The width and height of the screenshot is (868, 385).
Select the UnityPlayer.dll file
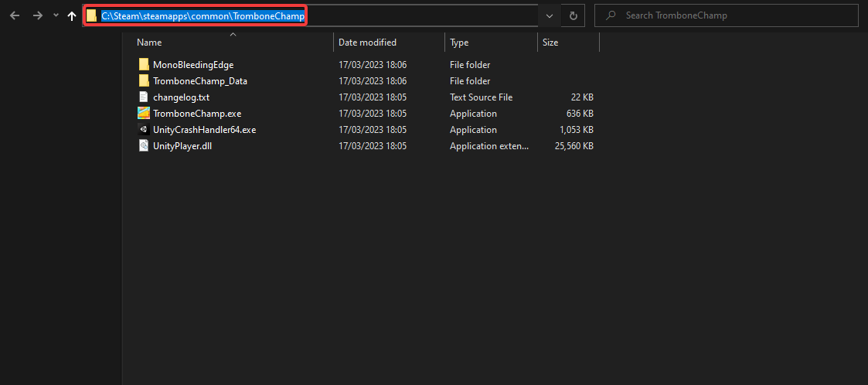tap(182, 146)
